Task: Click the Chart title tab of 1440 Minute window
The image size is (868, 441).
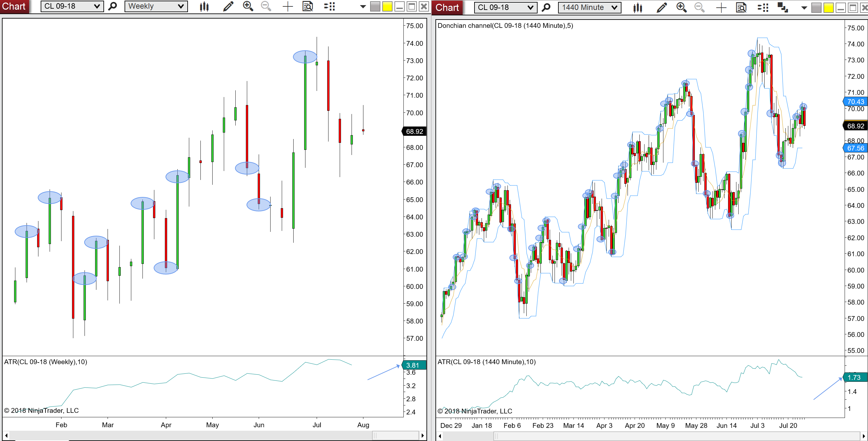Action: pos(447,7)
